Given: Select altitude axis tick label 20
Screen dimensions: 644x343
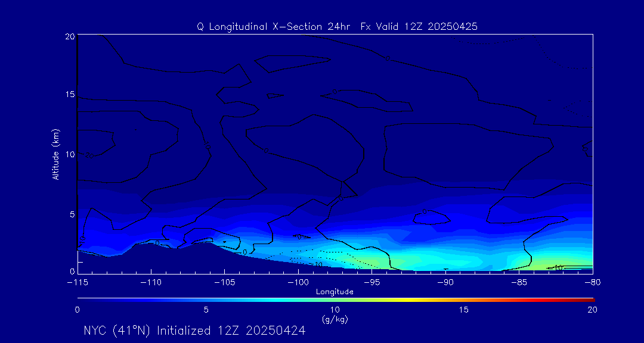Looking at the screenshot, I should (x=69, y=36).
